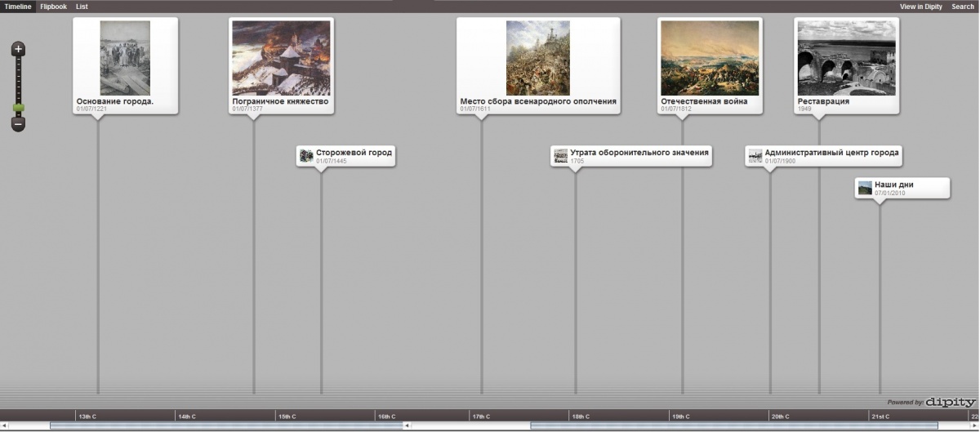Click the left arrow of bottom scrollbar
Image resolution: width=980 pixels, height=432 pixels.
click(x=4, y=425)
